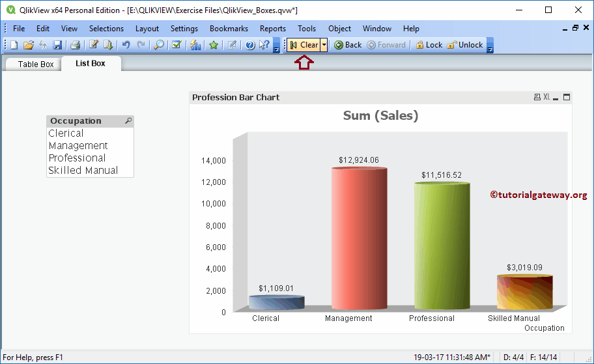Save the document with the floppy icon
Viewport: 594px width, 364px height.
pos(57,45)
